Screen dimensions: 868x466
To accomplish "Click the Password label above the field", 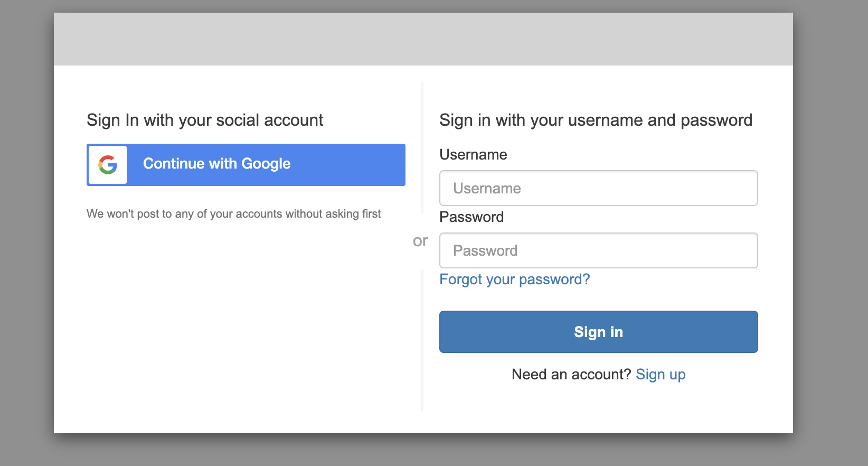I will point(471,217).
